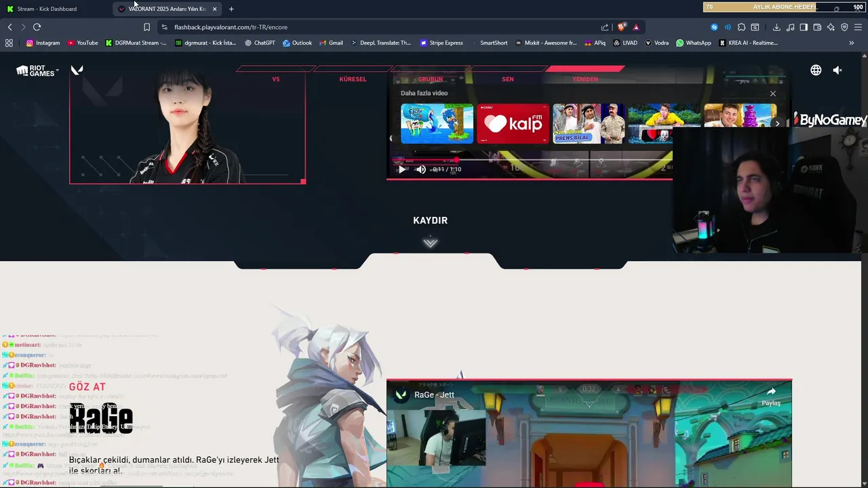Open the Riot Games logo dropdown
868x488 pixels.
(37, 70)
